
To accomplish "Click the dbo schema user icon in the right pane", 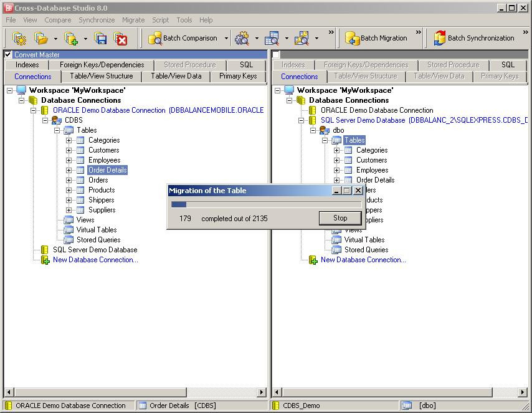I will pos(325,130).
